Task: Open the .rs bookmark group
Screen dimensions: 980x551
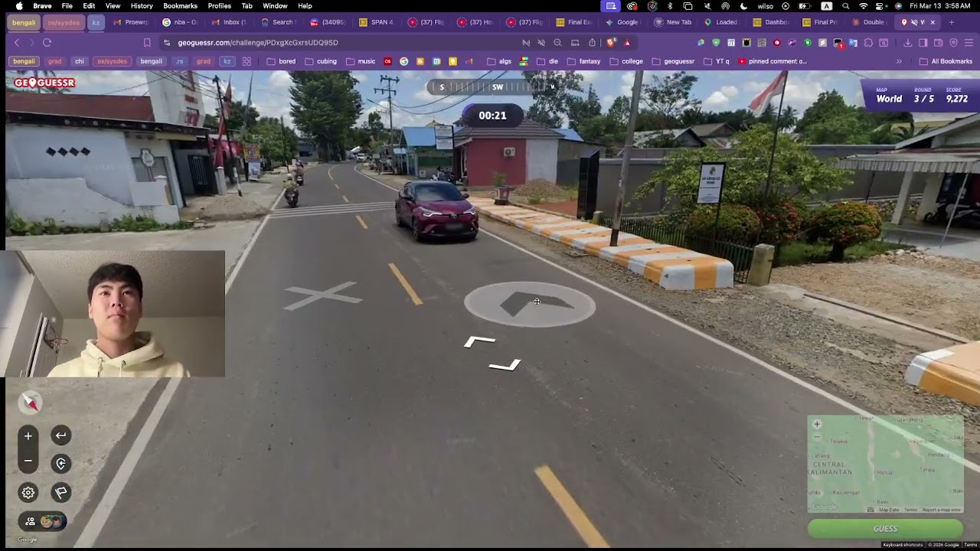Action: click(x=180, y=61)
